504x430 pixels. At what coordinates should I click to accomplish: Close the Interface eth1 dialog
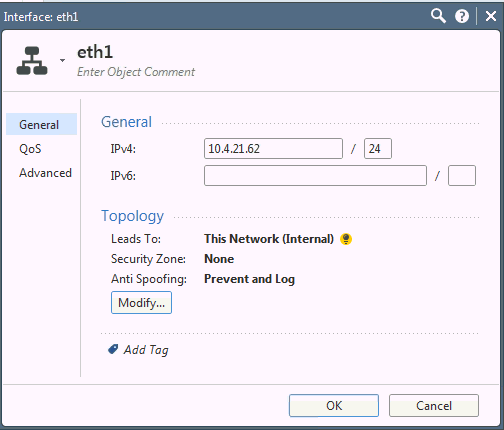[x=491, y=16]
